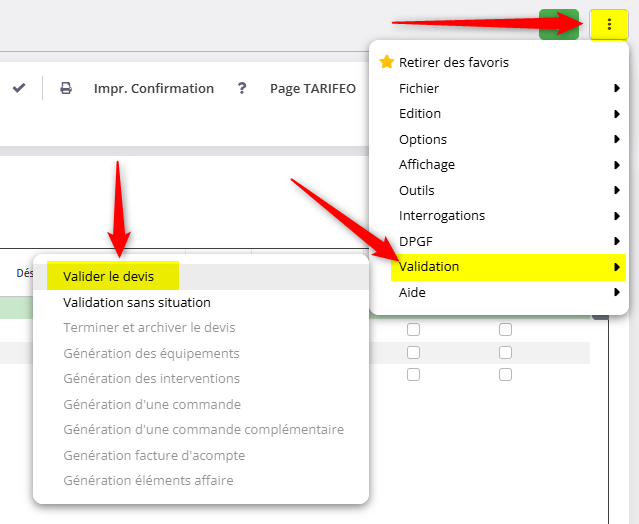Screen dimensions: 639x524
Task: Select Génération d'une commande complémentaire
Action: pyautogui.click(x=201, y=429)
